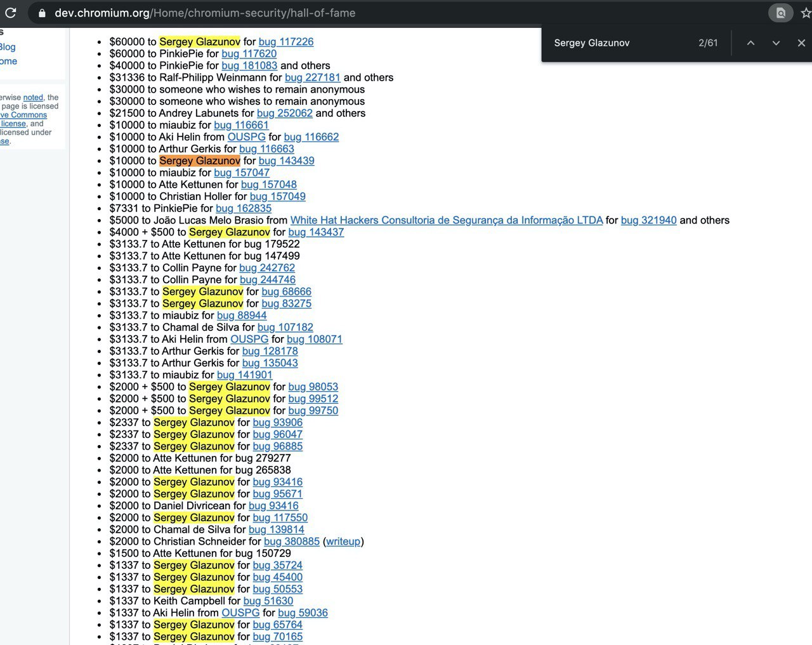Open bug 116662 link
Image resolution: width=812 pixels, height=645 pixels.
click(311, 137)
